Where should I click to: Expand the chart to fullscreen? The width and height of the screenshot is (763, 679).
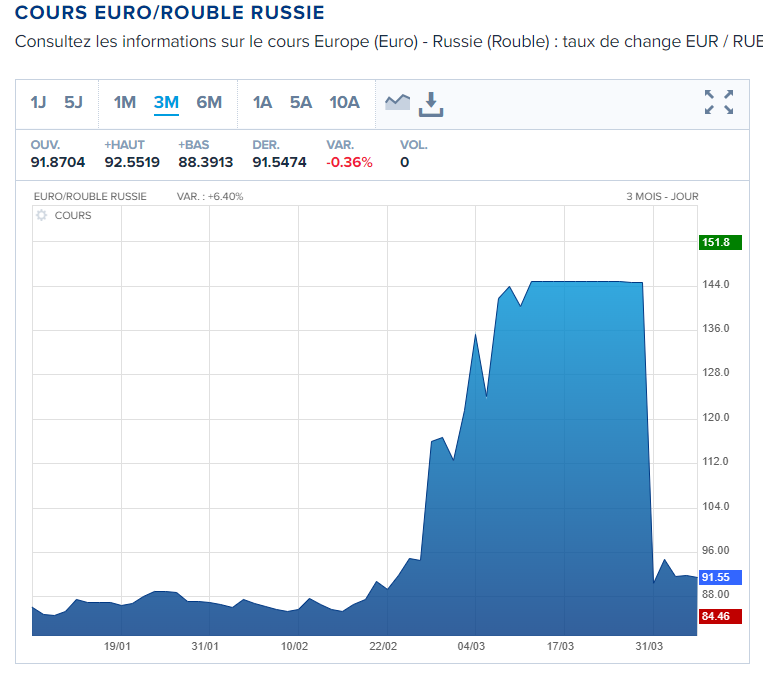coord(718,102)
